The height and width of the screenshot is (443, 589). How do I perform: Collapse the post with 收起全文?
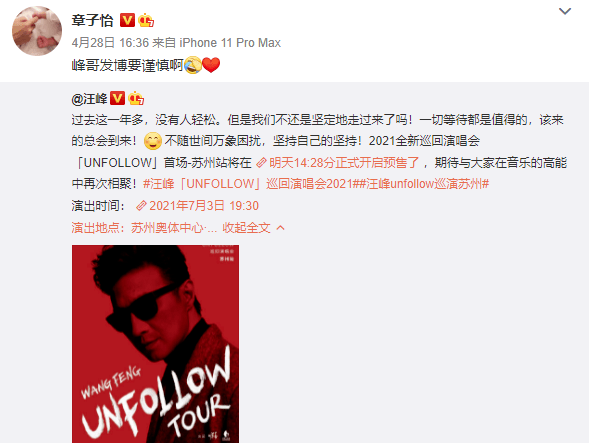click(254, 228)
